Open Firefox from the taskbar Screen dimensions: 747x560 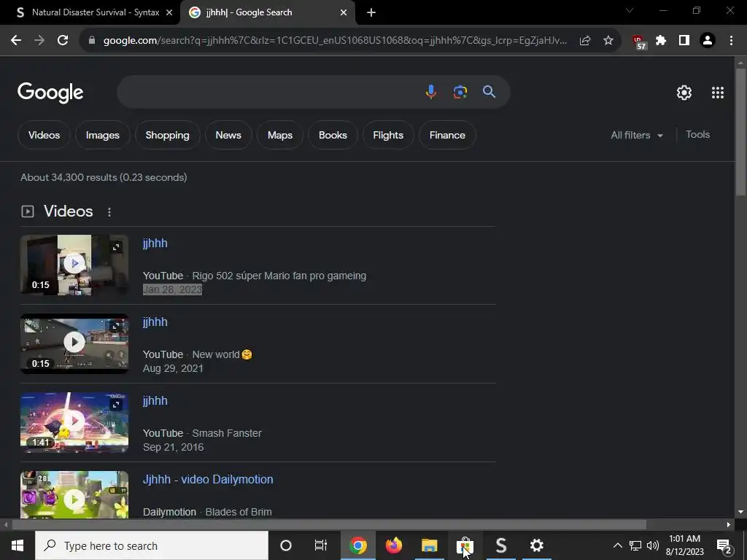tap(393, 545)
